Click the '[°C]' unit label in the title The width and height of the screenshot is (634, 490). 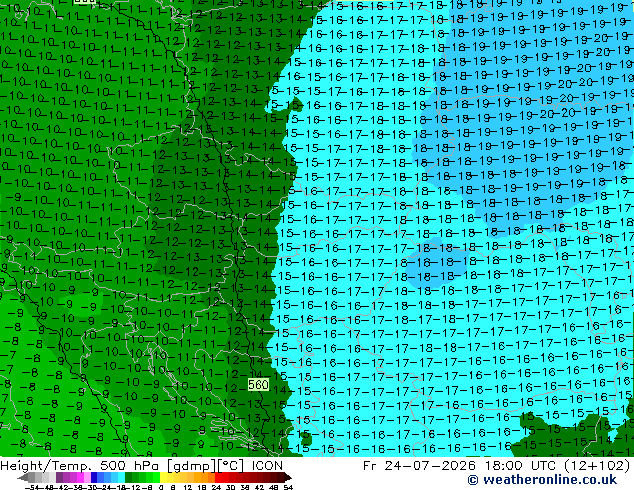pyautogui.click(x=231, y=466)
